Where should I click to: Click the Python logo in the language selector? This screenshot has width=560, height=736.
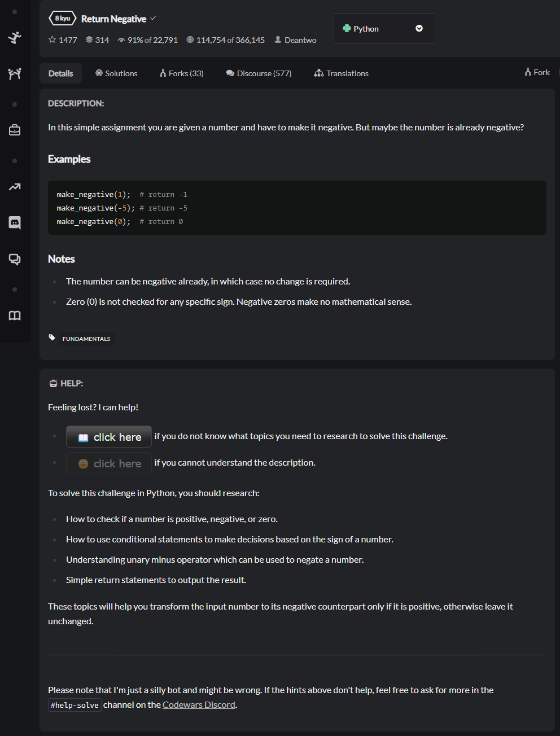point(345,28)
